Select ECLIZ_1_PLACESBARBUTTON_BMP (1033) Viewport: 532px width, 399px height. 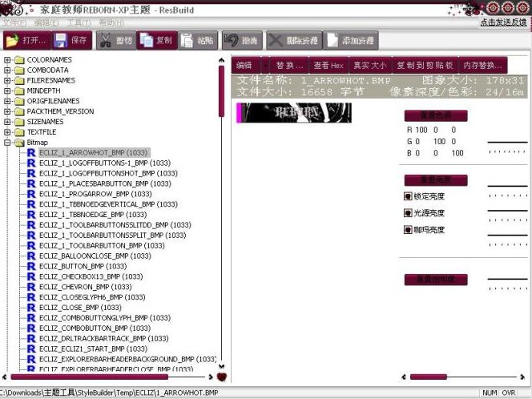(105, 184)
